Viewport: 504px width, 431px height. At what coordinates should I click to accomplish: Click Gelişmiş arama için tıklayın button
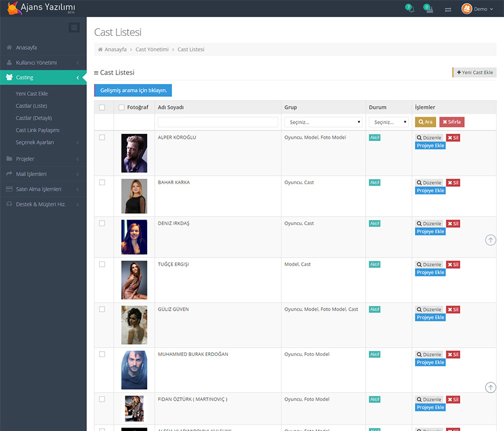coord(133,90)
